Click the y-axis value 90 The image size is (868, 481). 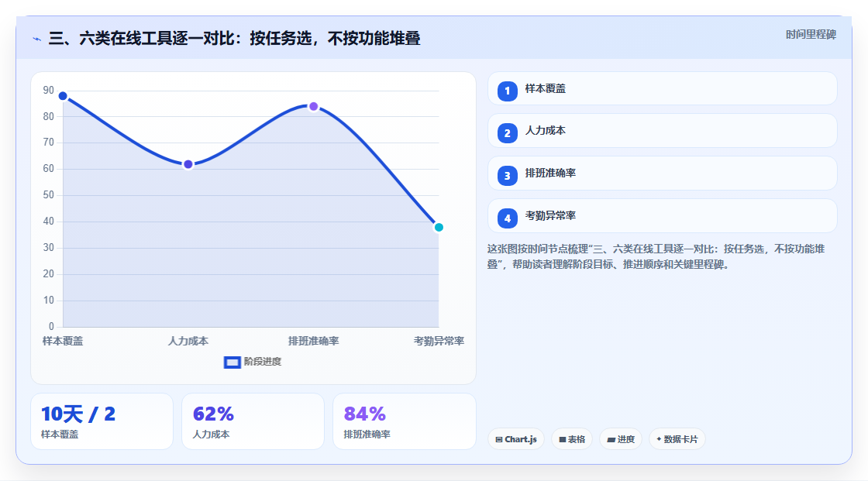[49, 90]
